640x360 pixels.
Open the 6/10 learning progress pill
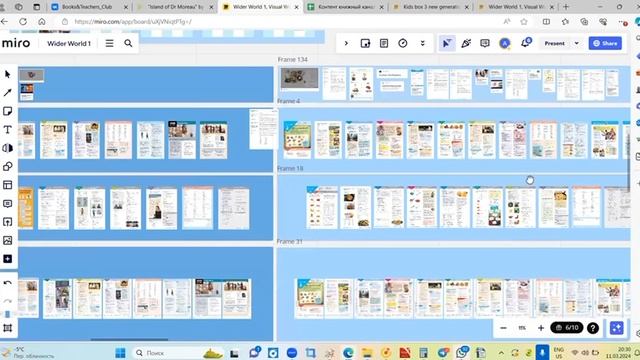pyautogui.click(x=567, y=328)
